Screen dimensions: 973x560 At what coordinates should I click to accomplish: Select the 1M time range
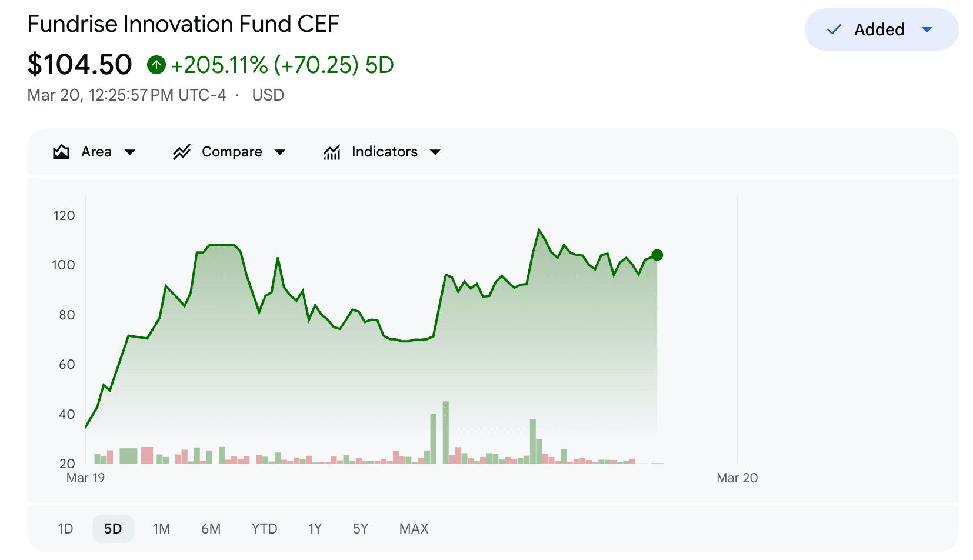click(161, 529)
